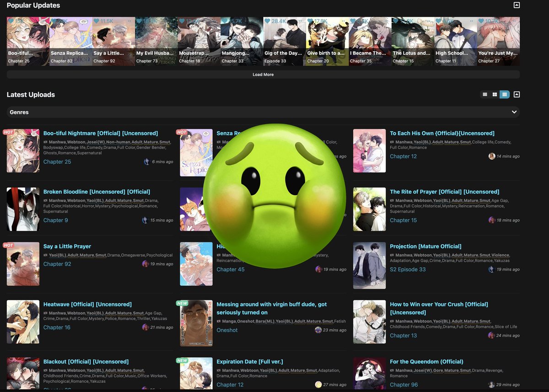Image resolution: width=549 pixels, height=392 pixels.
Task: Click To Each His Own cover thumbnail
Action: 369,151
